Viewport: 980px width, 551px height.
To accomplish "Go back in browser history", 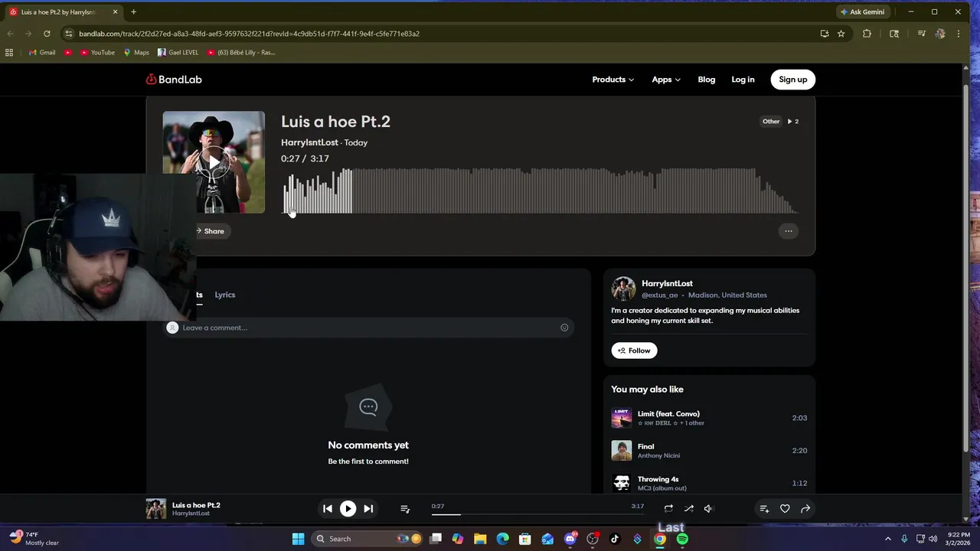I will pos(10,34).
